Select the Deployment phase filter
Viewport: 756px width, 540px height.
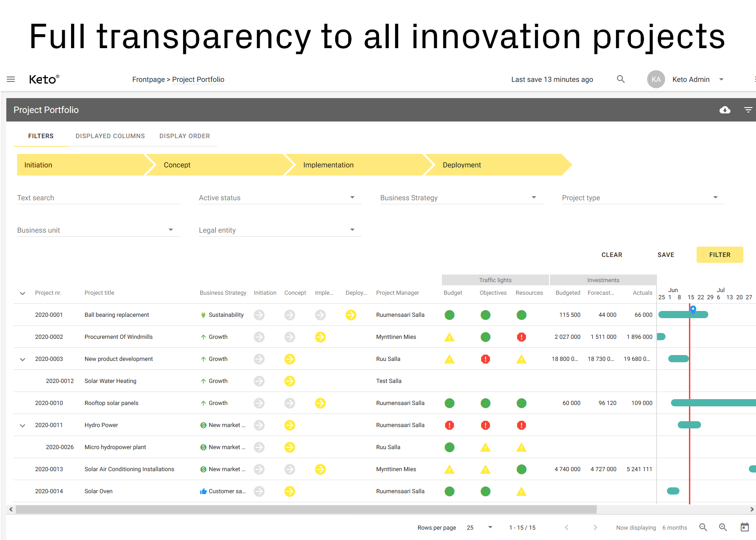click(x=499, y=165)
